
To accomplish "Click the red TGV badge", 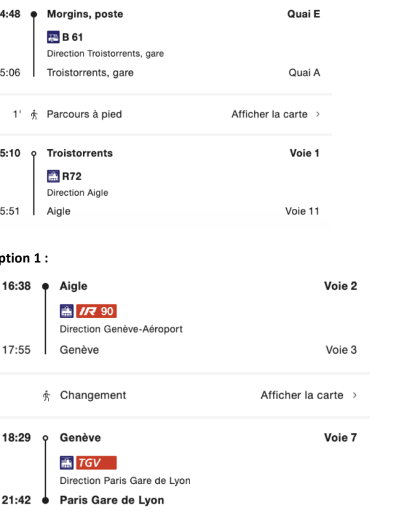I will point(97,463).
